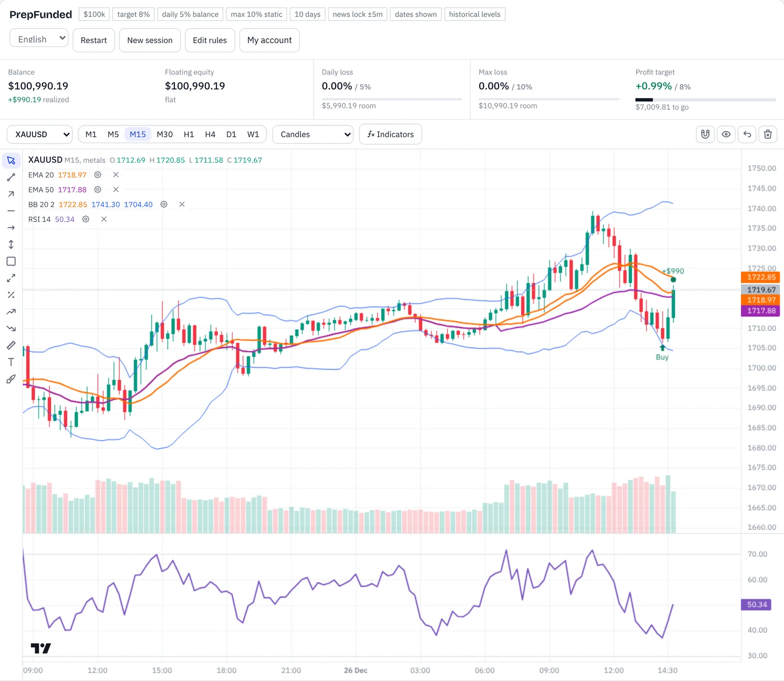This screenshot has height=681, width=784.
Task: Select the horizontal ray tool
Action: [11, 228]
